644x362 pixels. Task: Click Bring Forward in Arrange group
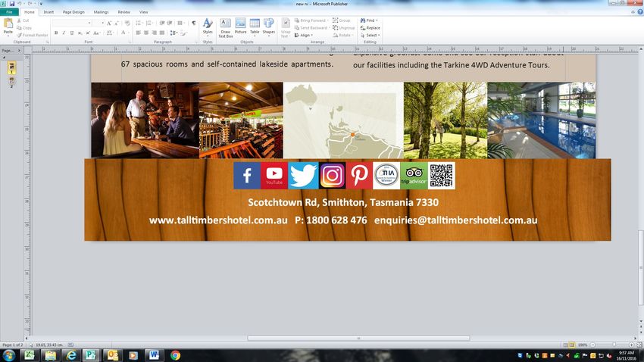[311, 20]
